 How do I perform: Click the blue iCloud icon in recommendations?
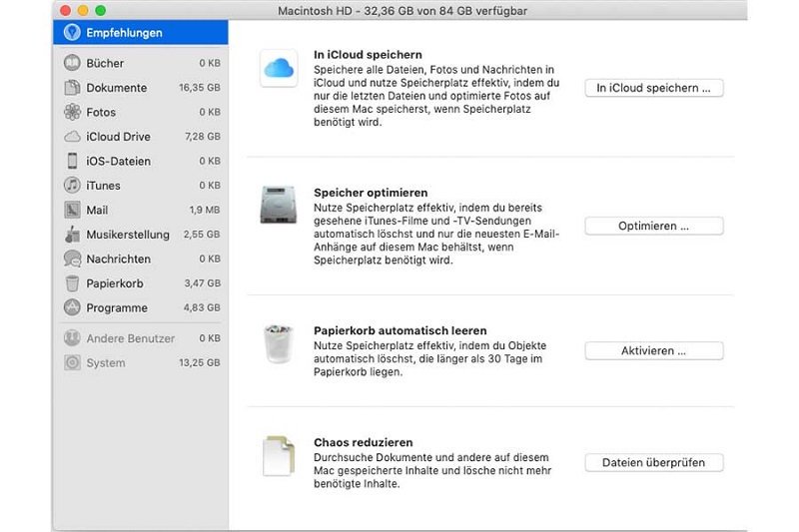click(x=279, y=68)
